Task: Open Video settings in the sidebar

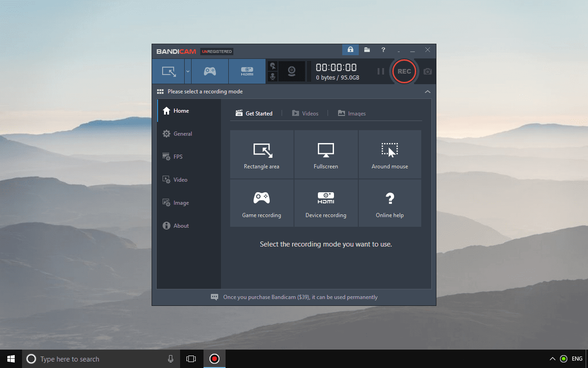Action: coord(189,180)
